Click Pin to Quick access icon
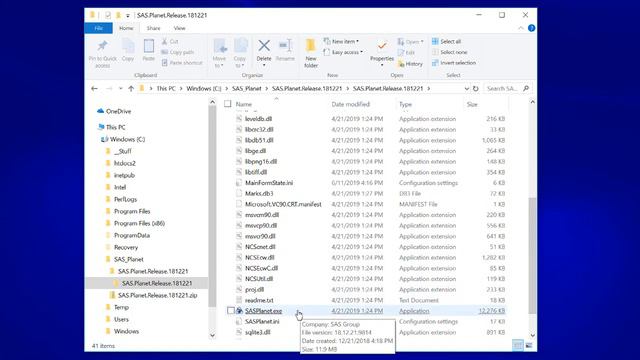This screenshot has width=640, height=360. (x=102, y=46)
